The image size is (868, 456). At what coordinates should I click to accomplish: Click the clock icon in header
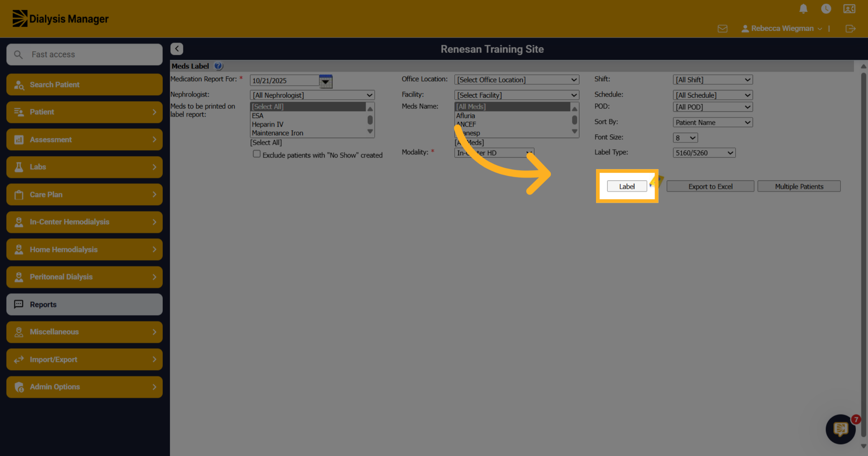(x=826, y=9)
